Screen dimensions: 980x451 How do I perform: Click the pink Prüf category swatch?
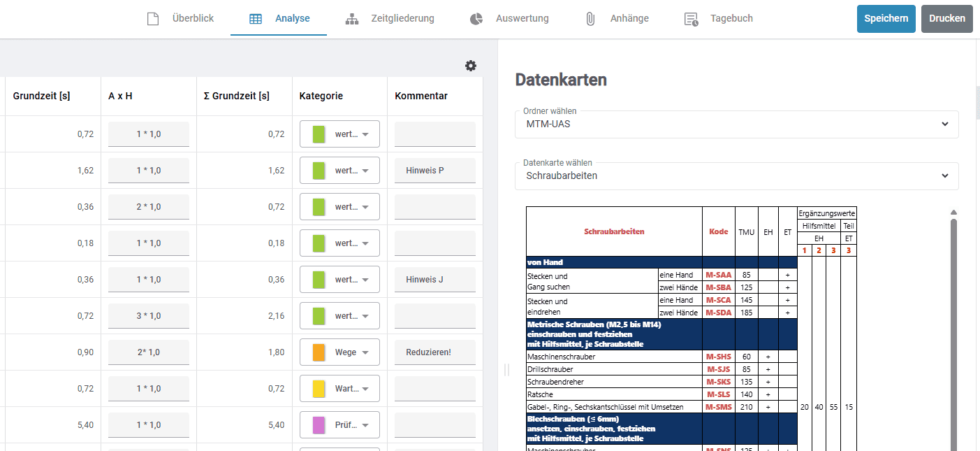click(319, 425)
